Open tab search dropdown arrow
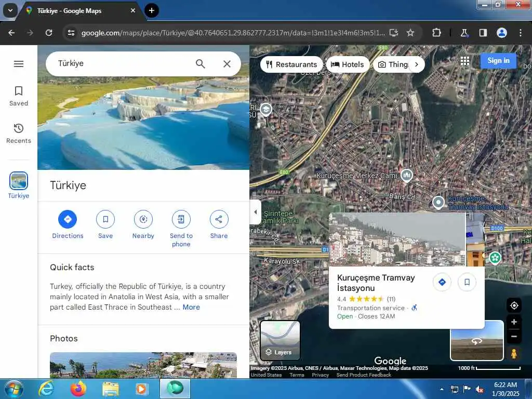 (x=10, y=10)
